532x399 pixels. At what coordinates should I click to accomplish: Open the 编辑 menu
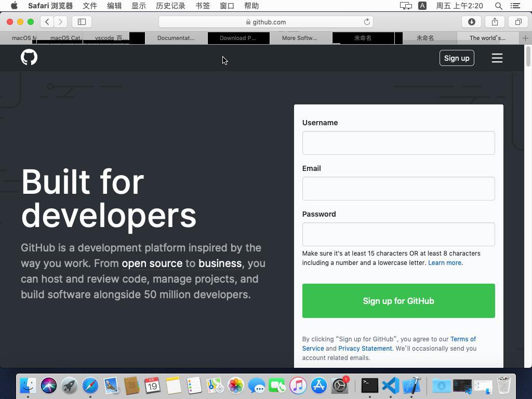[x=114, y=6]
